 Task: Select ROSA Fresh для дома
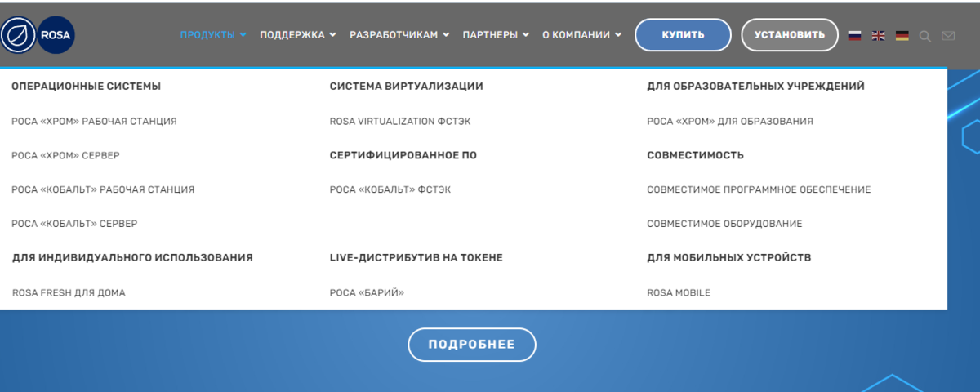coord(69,292)
